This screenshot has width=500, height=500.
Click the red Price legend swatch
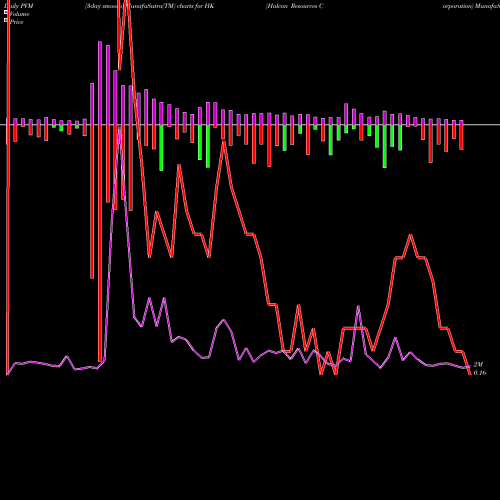click(6, 20)
